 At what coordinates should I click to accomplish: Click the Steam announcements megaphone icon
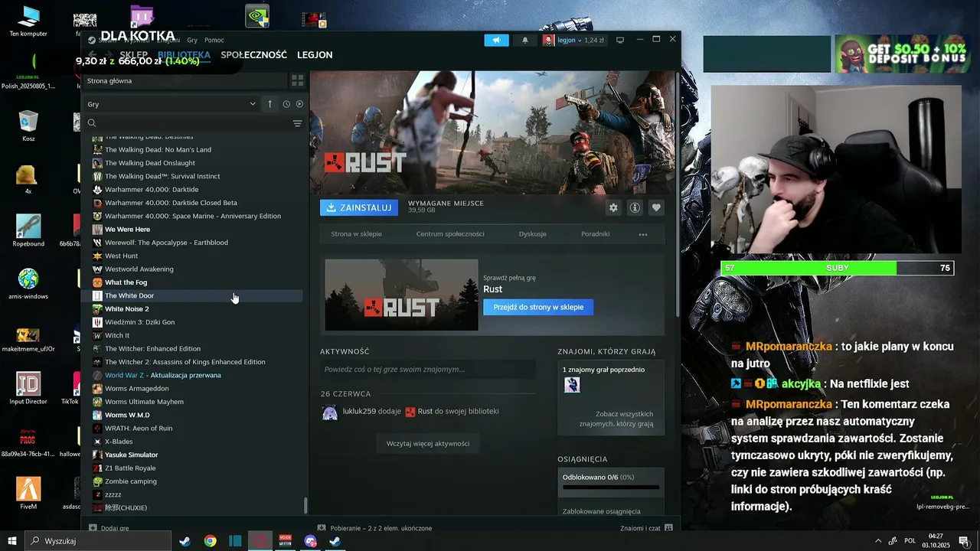(x=496, y=41)
